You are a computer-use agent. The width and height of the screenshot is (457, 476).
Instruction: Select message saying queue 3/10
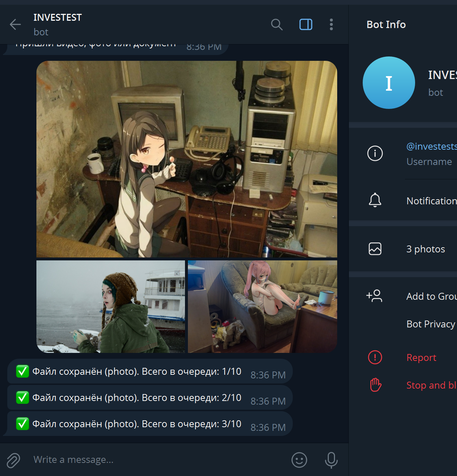point(150,424)
